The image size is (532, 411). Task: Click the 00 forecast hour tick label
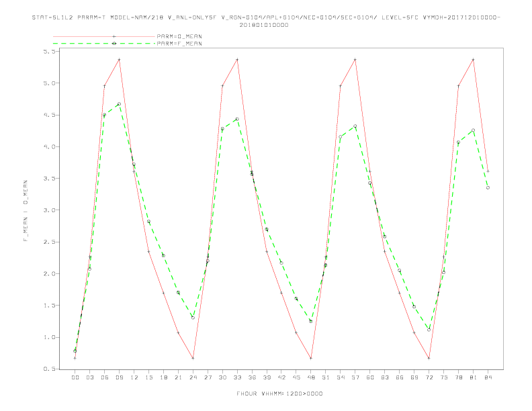pos(75,377)
